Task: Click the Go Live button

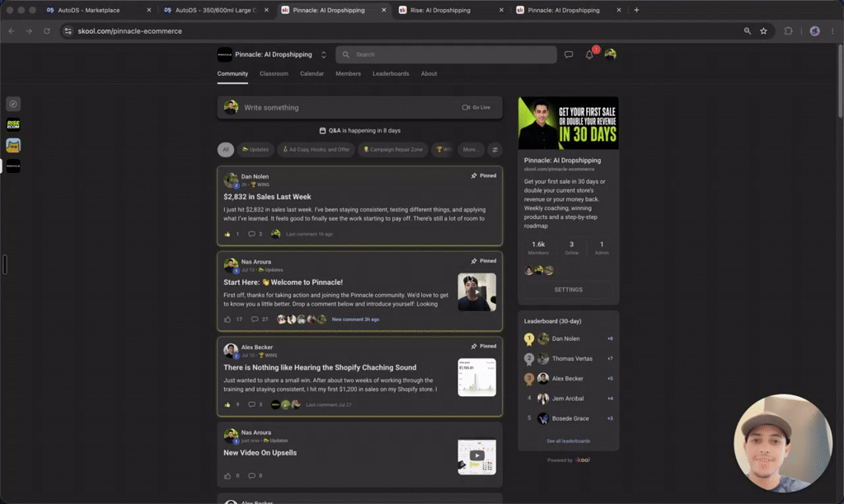Action: click(476, 108)
